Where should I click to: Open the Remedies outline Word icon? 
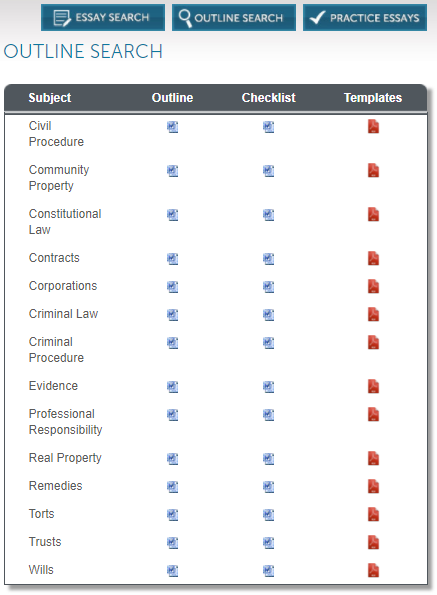[173, 486]
